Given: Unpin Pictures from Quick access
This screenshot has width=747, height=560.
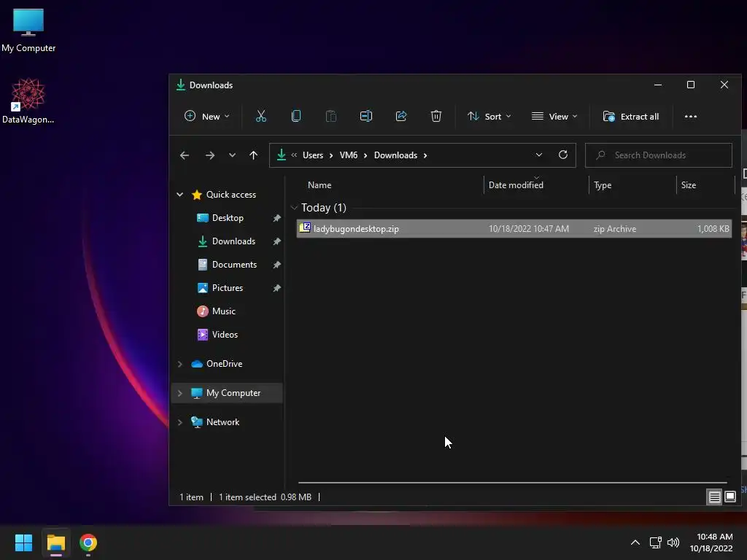Looking at the screenshot, I should click(x=276, y=288).
